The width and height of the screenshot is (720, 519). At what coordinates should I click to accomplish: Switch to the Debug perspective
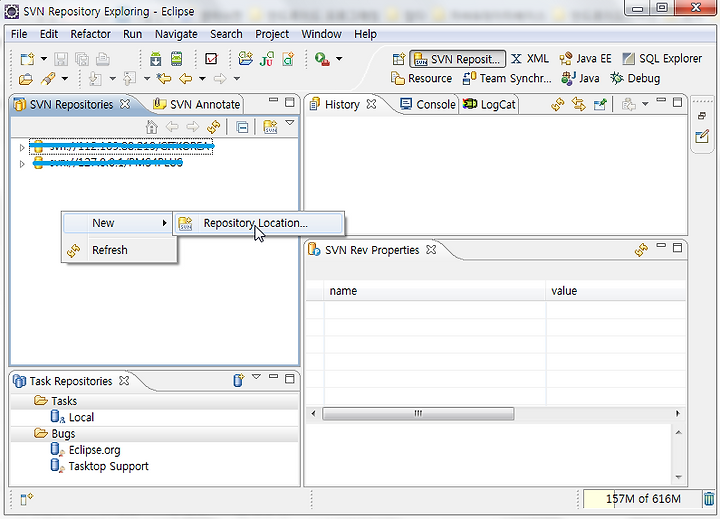pyautogui.click(x=635, y=79)
